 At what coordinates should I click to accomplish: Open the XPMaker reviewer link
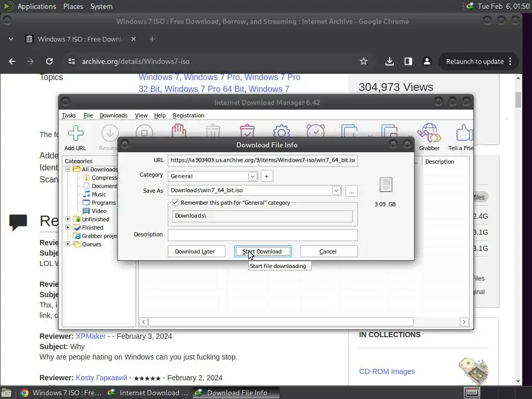[91, 336]
